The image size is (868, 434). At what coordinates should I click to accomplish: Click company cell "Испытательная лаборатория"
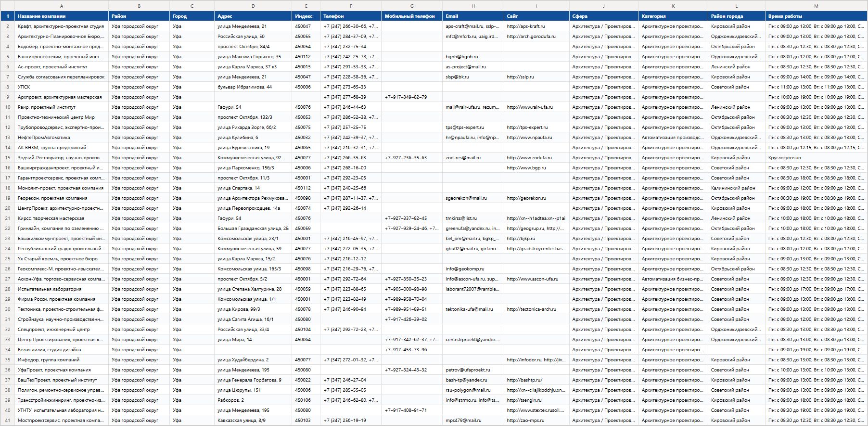click(62, 289)
